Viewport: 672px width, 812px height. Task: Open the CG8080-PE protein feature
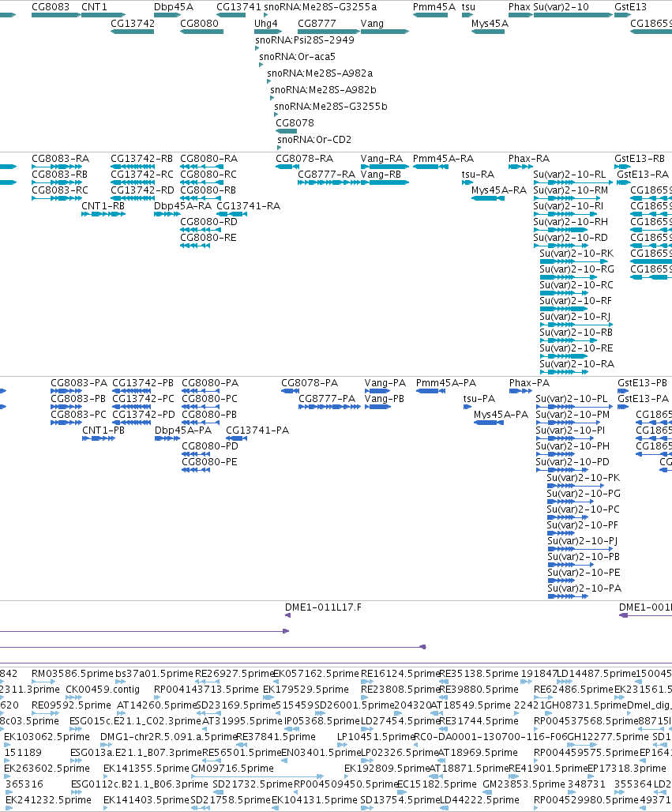(x=196, y=470)
